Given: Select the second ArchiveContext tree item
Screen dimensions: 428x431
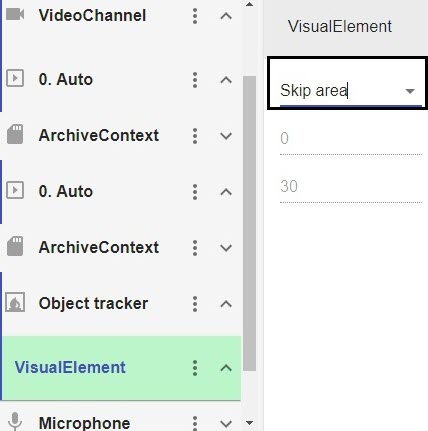Looking at the screenshot, I should click(121, 248).
